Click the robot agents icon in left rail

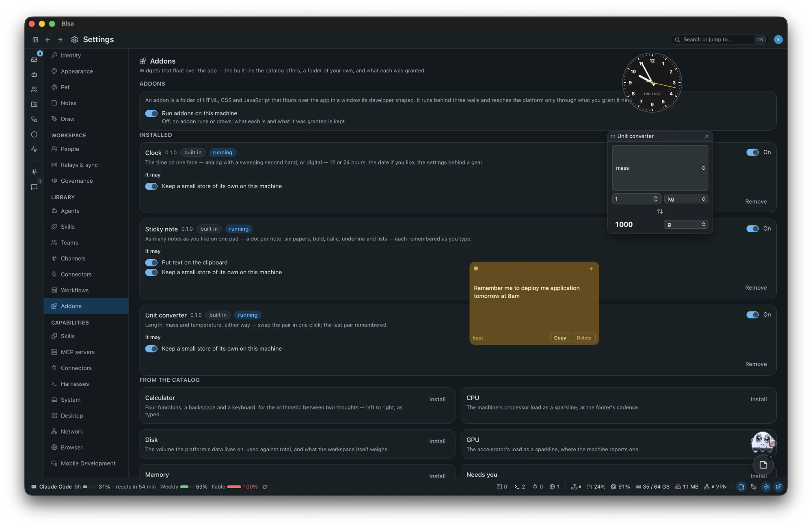tap(35, 74)
